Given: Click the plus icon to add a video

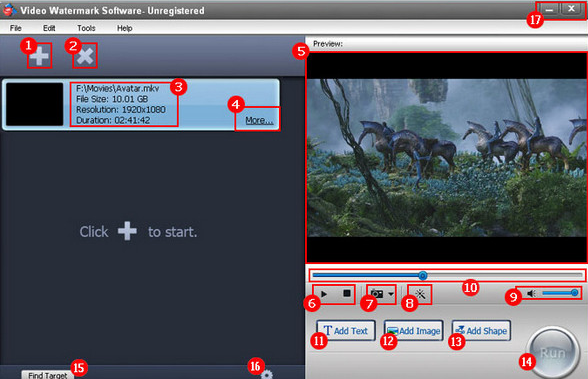Looking at the screenshot, I should [x=39, y=56].
